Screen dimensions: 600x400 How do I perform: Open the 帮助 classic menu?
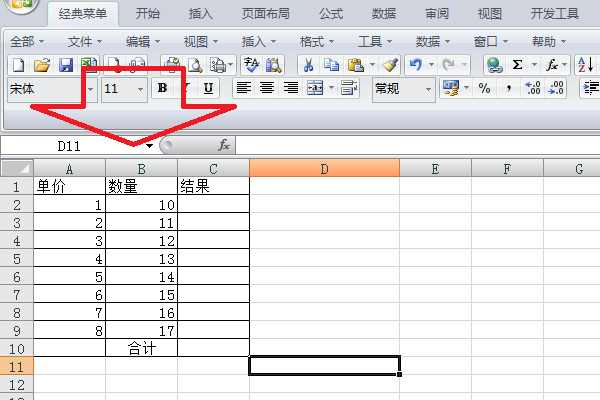[548, 41]
